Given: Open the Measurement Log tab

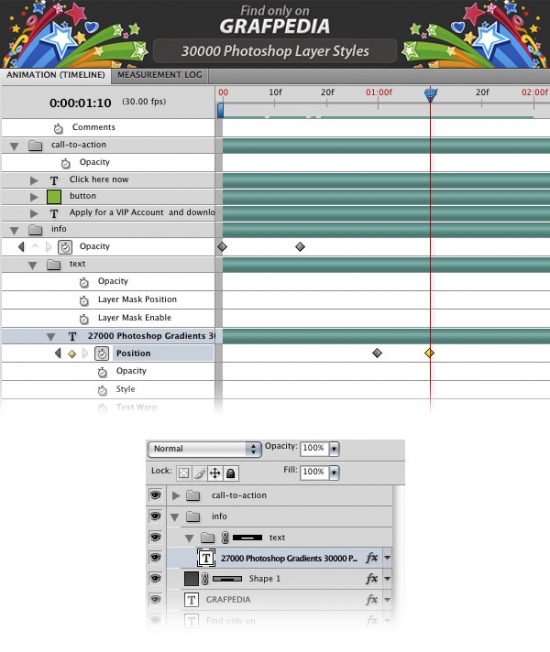Looking at the screenshot, I should (x=160, y=75).
